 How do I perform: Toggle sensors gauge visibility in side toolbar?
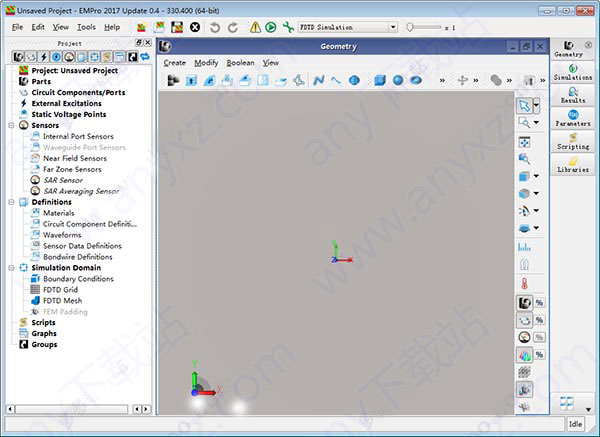coord(524,337)
